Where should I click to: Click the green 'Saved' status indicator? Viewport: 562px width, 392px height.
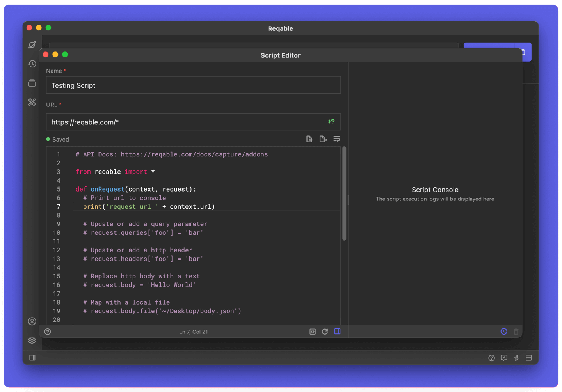coord(57,139)
